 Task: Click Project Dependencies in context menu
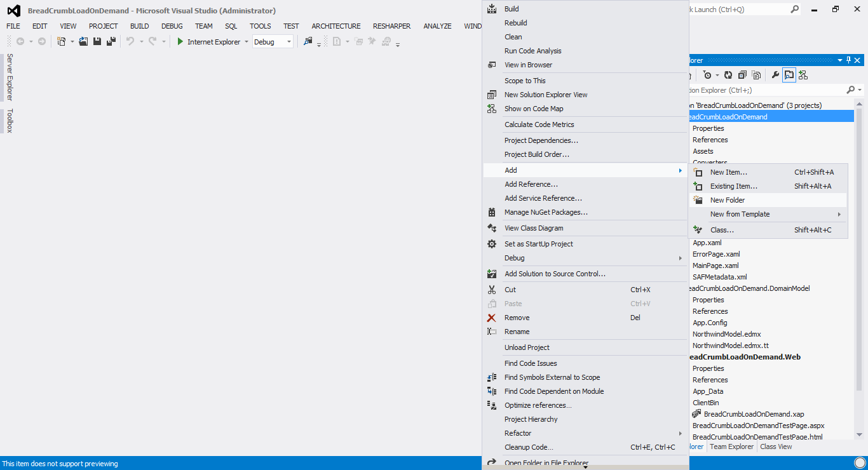point(585,140)
